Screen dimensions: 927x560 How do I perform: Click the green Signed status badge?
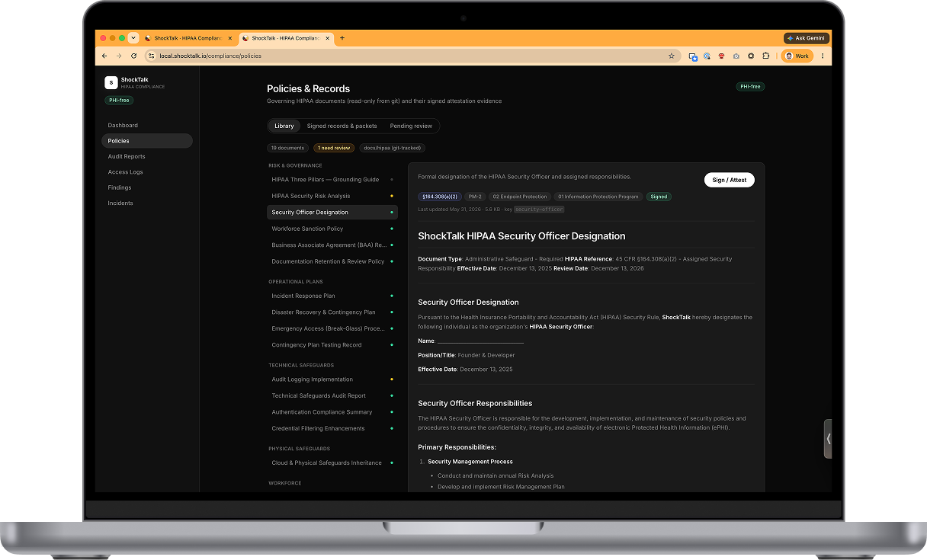point(659,197)
